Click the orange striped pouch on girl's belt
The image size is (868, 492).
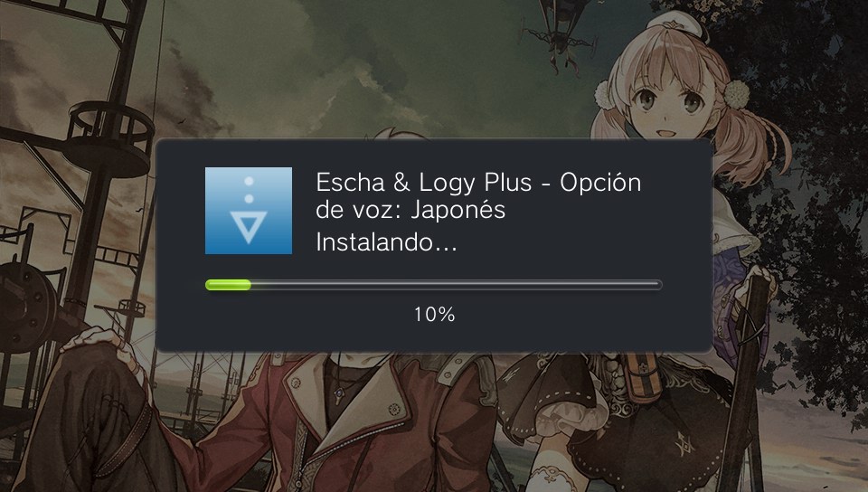[x=642, y=377]
